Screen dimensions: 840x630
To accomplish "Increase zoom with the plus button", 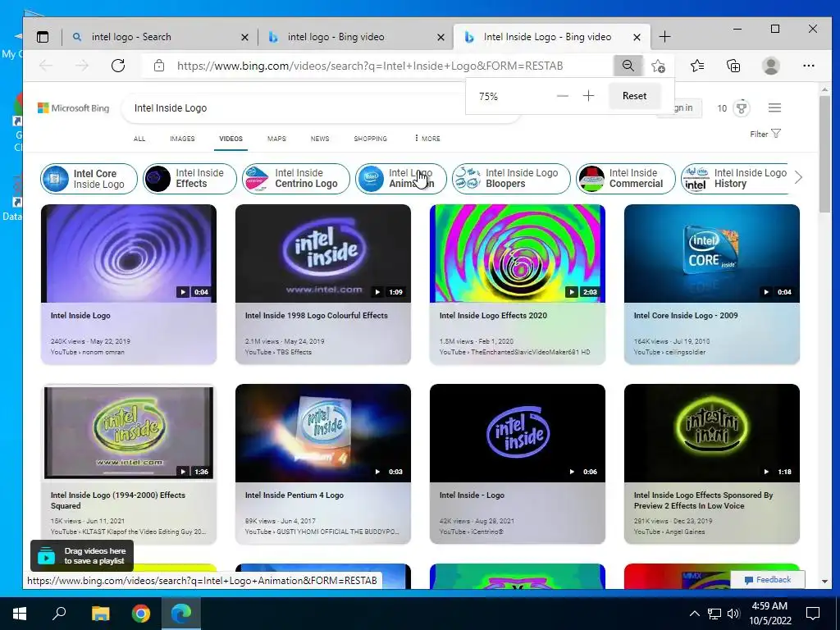I will [x=588, y=96].
